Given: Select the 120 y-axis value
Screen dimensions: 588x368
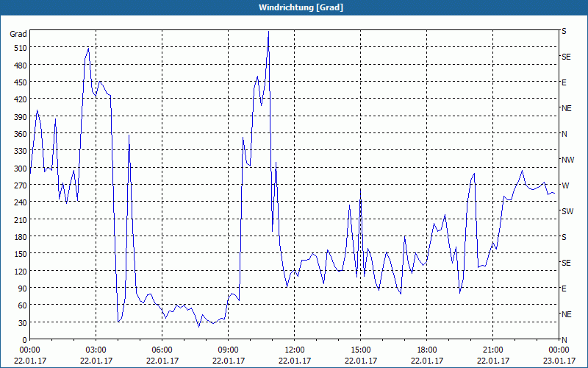Looking at the screenshot, I should [20, 271].
